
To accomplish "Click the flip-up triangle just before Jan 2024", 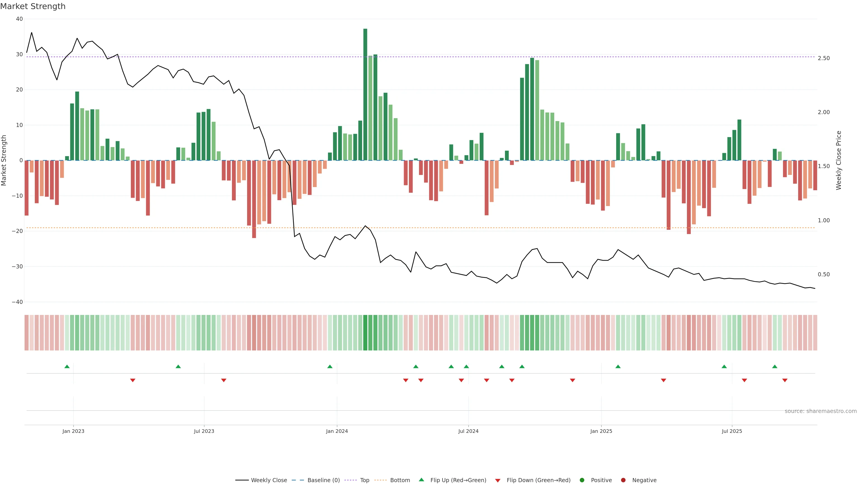I will tap(330, 366).
